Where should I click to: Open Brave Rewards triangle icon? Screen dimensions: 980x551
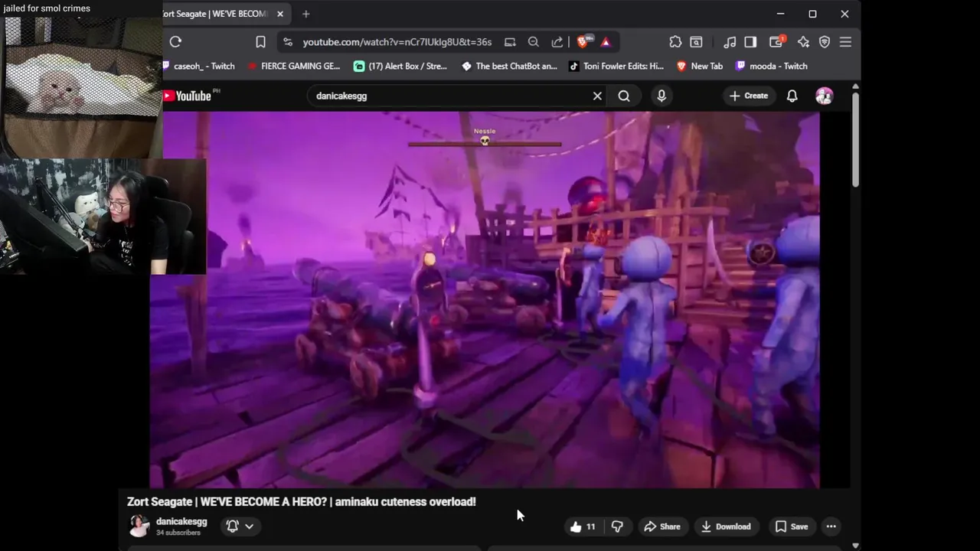pos(606,42)
